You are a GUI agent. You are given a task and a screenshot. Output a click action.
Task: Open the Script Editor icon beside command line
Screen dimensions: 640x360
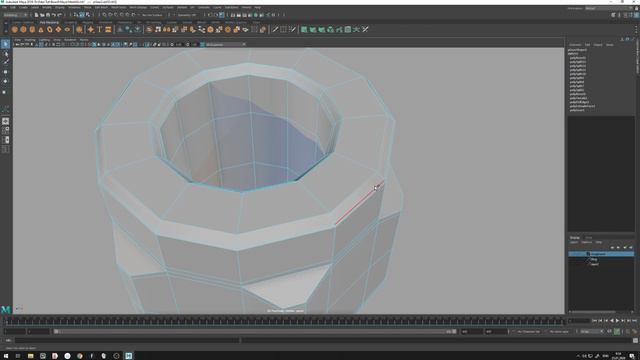[x=635, y=340]
